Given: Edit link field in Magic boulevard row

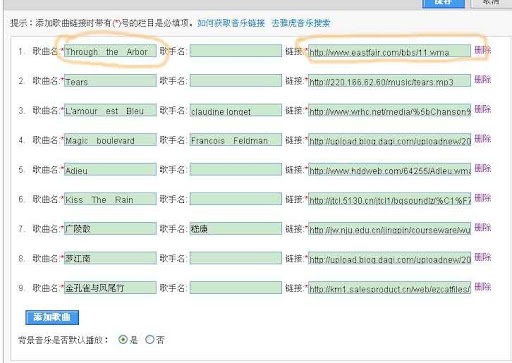Looking at the screenshot, I should 389,140.
